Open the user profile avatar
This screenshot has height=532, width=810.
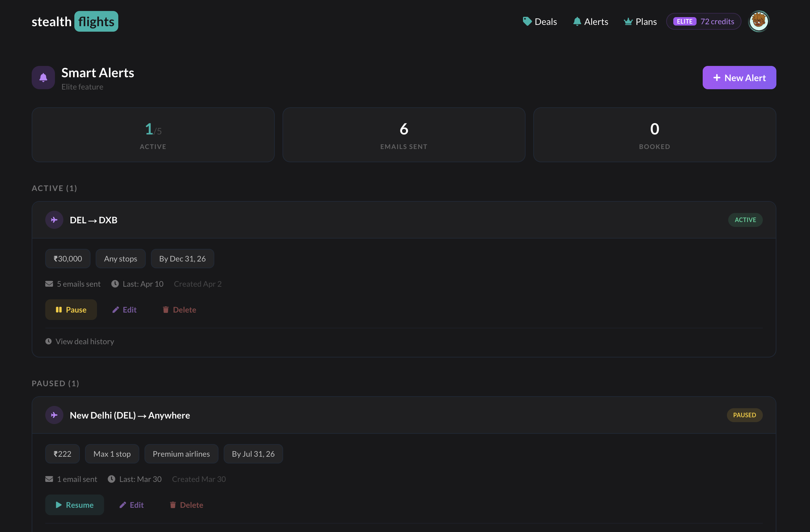758,21
